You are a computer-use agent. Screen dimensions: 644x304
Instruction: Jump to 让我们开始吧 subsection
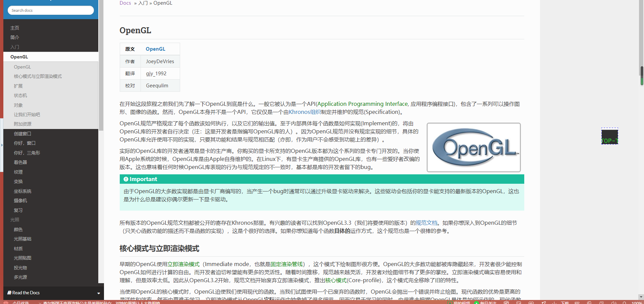[27, 115]
